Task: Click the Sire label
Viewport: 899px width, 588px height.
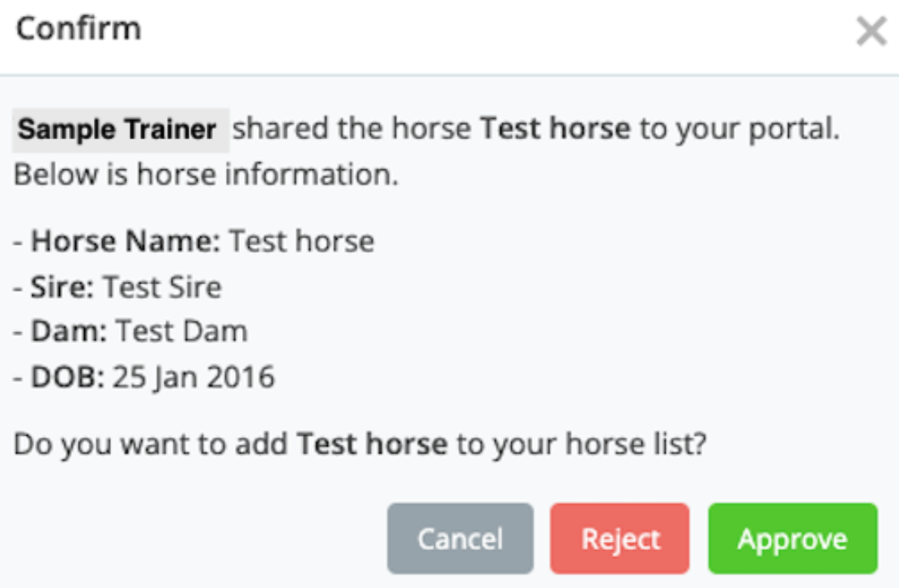Action: coord(63,287)
